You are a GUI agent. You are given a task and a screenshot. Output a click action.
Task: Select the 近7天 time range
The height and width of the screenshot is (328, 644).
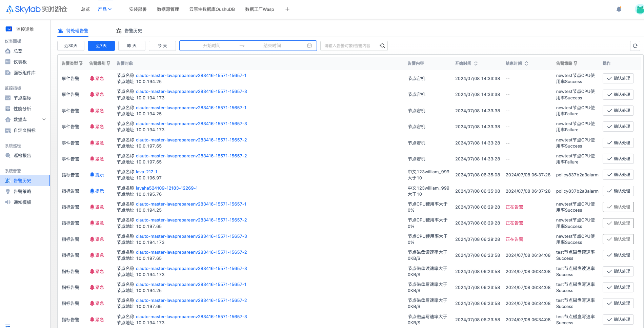point(101,46)
